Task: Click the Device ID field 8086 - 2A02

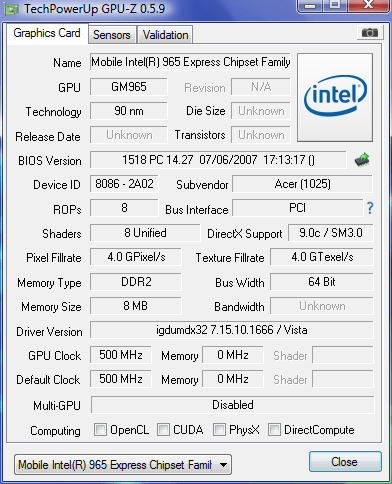Action: coord(124,184)
